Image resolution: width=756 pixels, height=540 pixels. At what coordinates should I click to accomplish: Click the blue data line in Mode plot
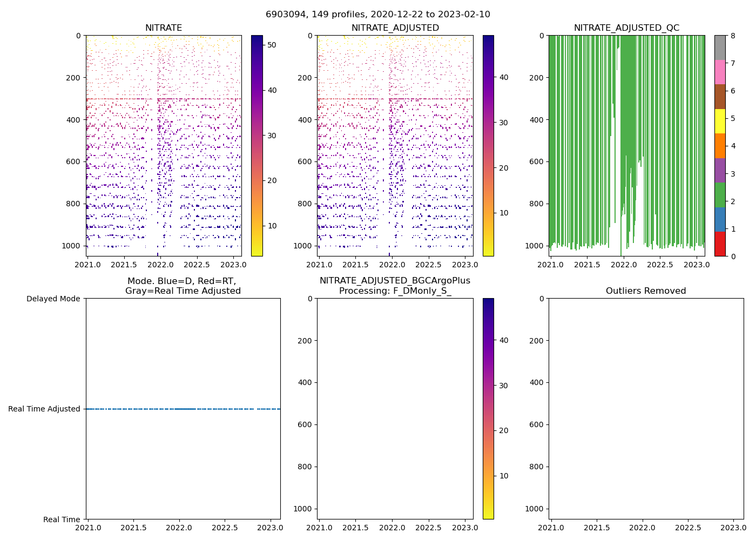click(x=184, y=409)
